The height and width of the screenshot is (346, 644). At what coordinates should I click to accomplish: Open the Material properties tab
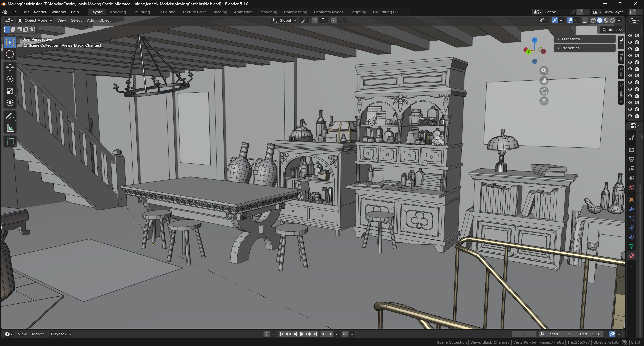pyautogui.click(x=632, y=256)
